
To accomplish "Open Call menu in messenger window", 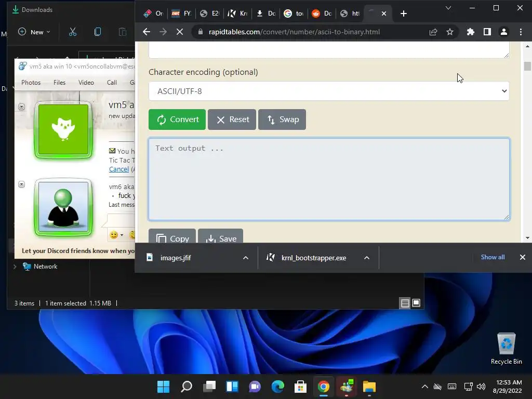I will pyautogui.click(x=112, y=83).
